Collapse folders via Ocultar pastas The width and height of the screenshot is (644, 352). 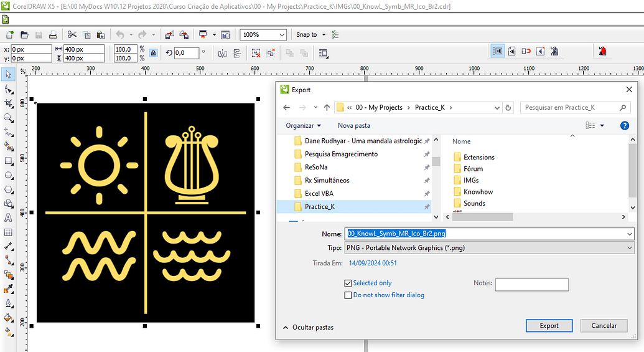[309, 327]
